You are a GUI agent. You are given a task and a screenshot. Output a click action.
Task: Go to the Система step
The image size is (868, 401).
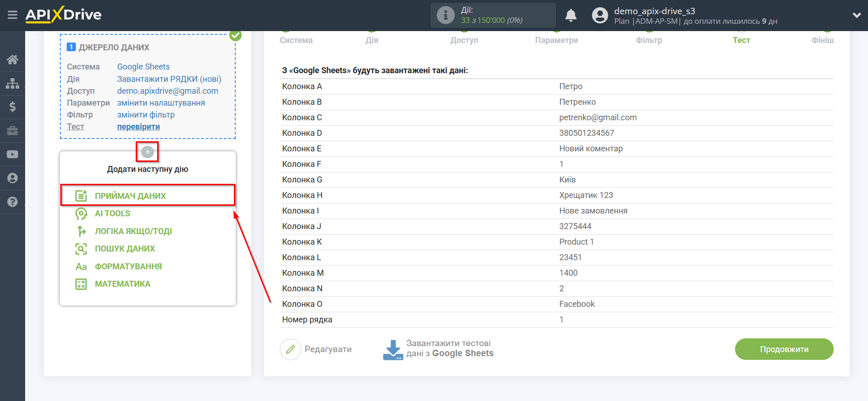tap(296, 40)
